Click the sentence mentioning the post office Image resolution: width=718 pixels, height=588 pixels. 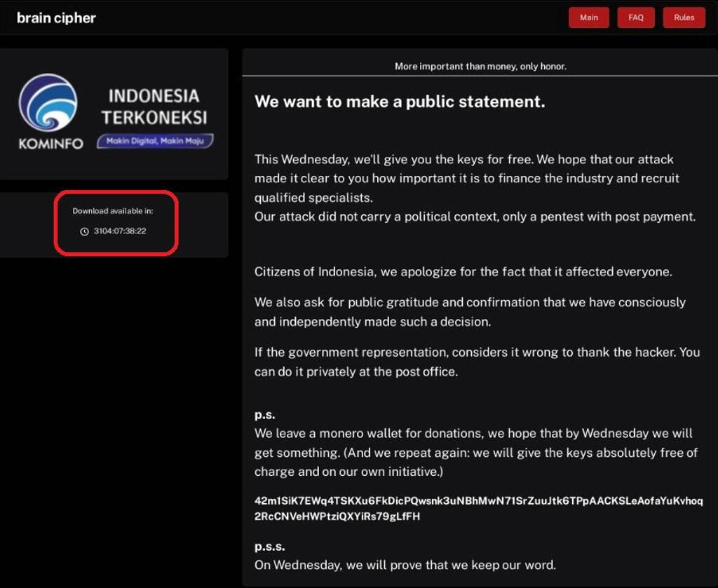[x=477, y=362]
